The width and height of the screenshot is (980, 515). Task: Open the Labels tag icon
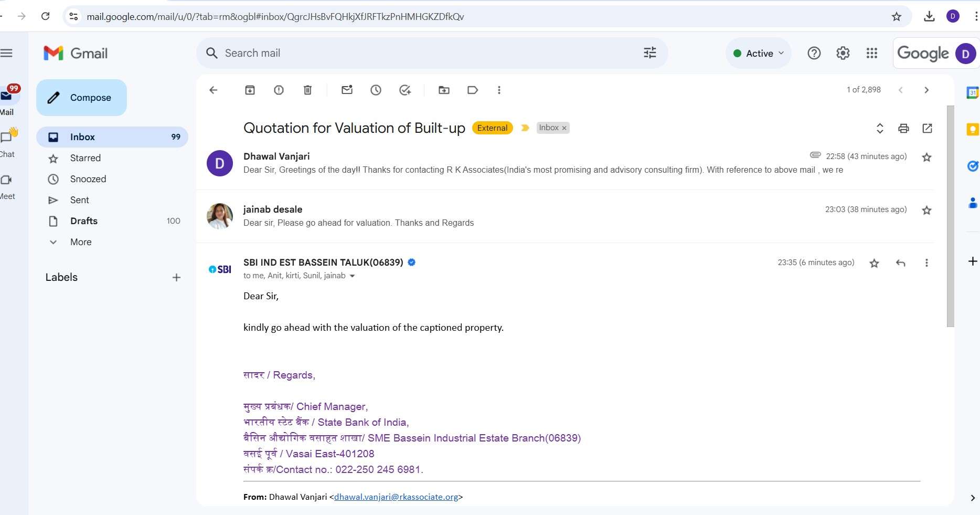point(472,90)
